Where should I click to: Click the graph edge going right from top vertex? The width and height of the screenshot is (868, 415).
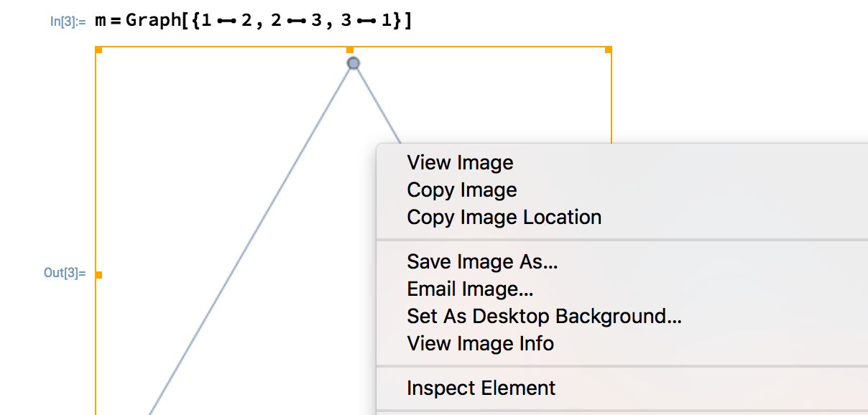378,106
